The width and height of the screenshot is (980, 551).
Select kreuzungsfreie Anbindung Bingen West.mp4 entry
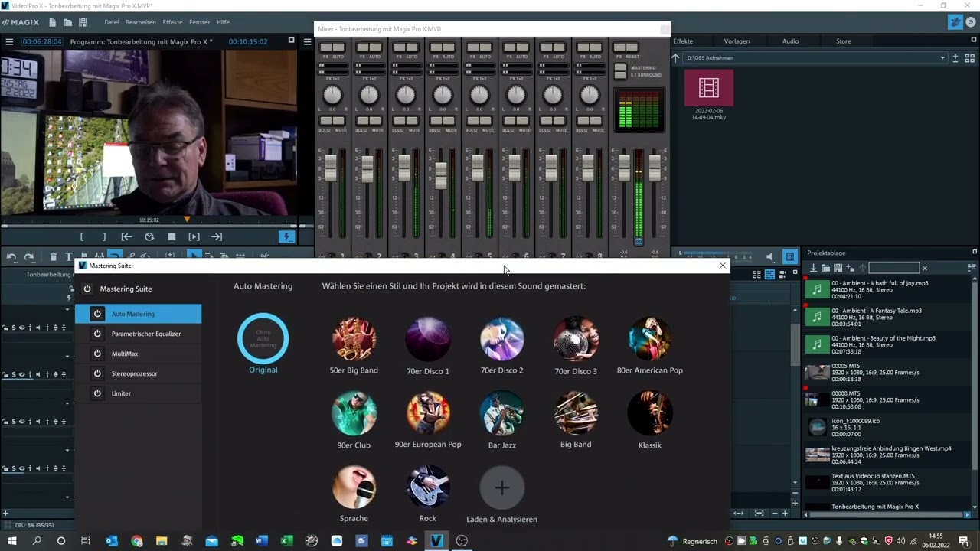click(887, 455)
